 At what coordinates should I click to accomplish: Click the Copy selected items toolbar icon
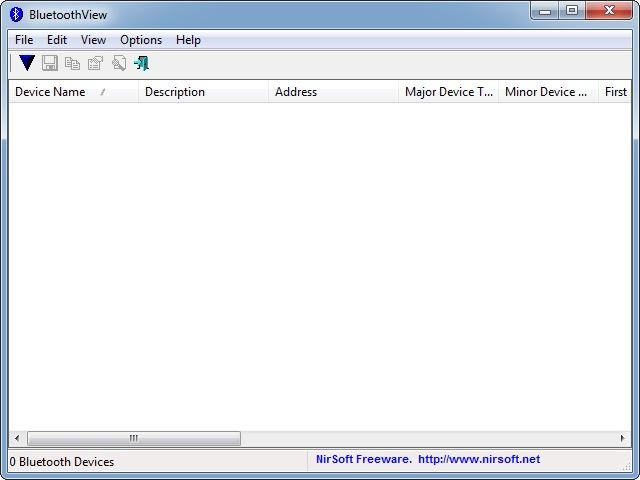pos(72,63)
